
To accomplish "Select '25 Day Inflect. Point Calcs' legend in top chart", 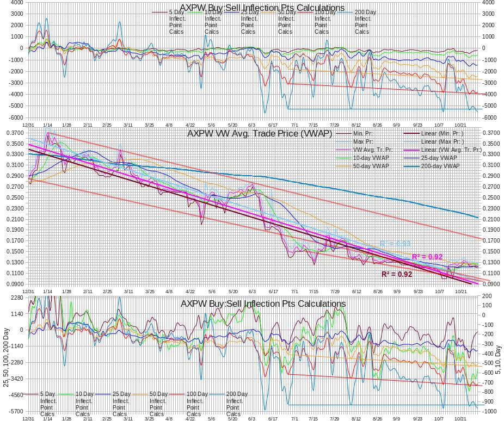I will (x=242, y=22).
